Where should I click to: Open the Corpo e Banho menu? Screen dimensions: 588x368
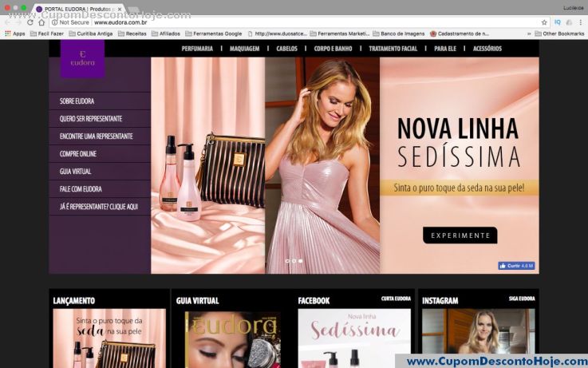[333, 49]
